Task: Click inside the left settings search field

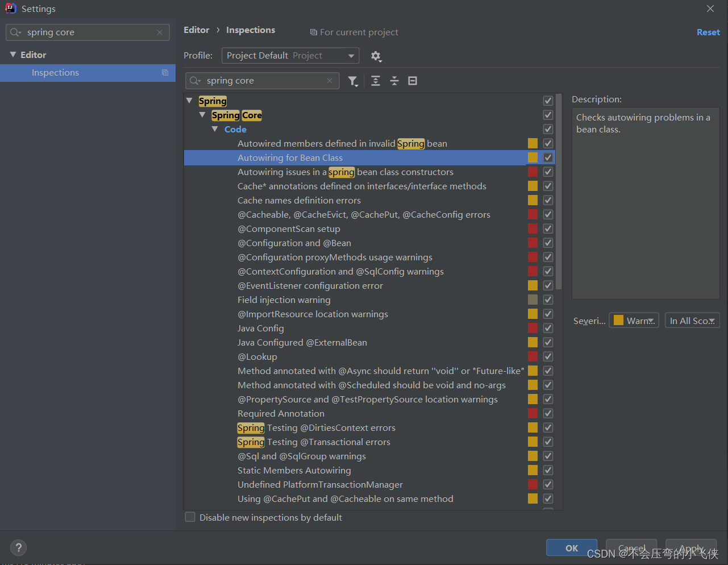Action: point(88,32)
